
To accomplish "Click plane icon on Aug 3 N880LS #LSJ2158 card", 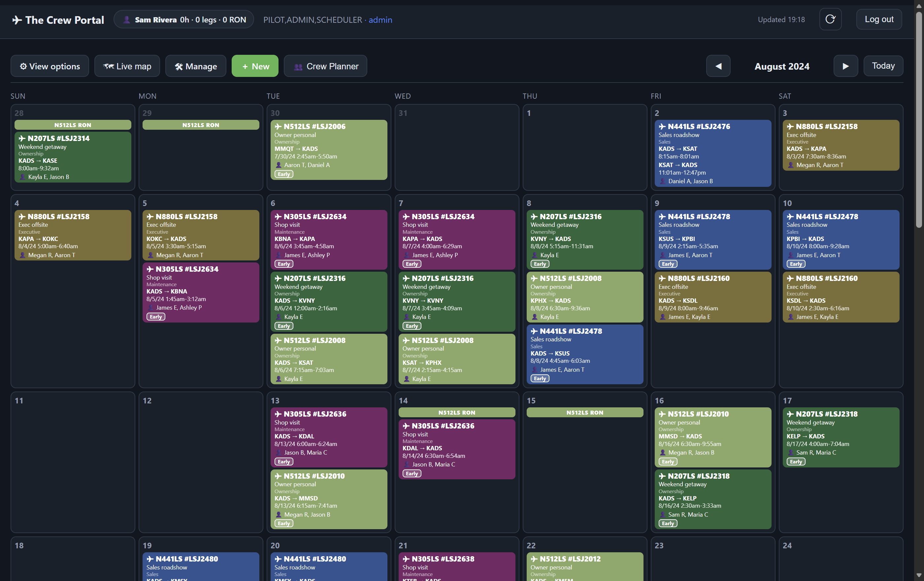I will point(790,126).
